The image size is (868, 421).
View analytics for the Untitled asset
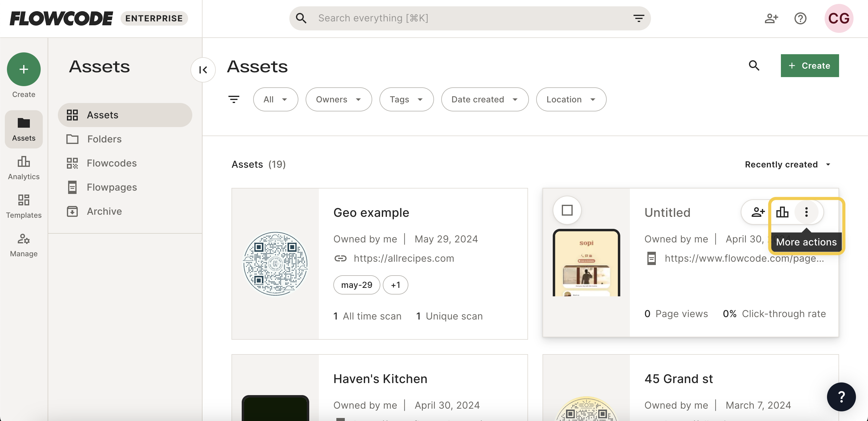[782, 212]
